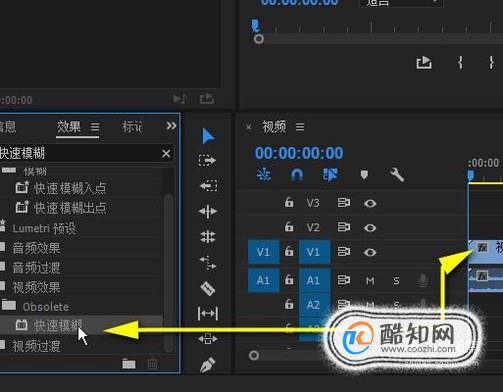503x392 pixels.
Task: Toggle V3 track lock
Action: tap(289, 202)
